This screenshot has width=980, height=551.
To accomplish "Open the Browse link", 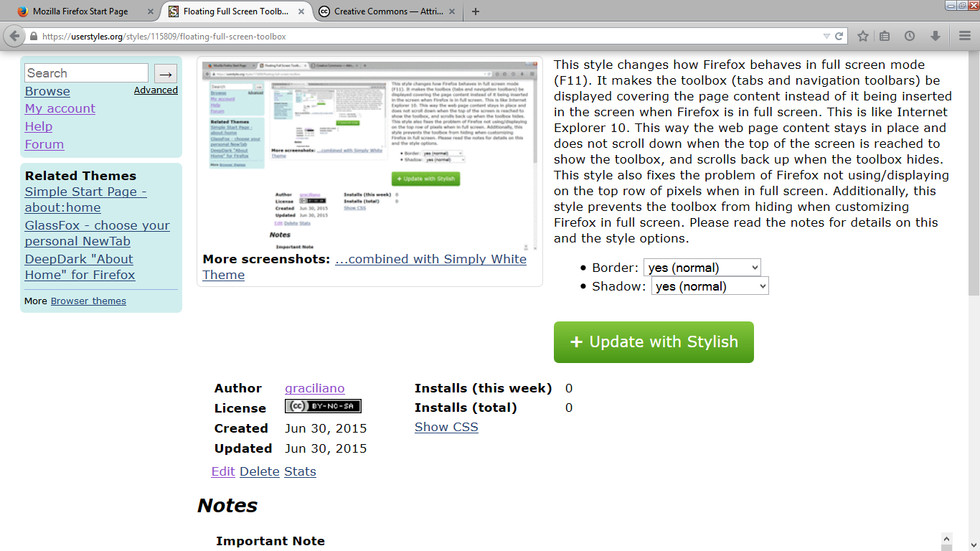I will [x=47, y=91].
